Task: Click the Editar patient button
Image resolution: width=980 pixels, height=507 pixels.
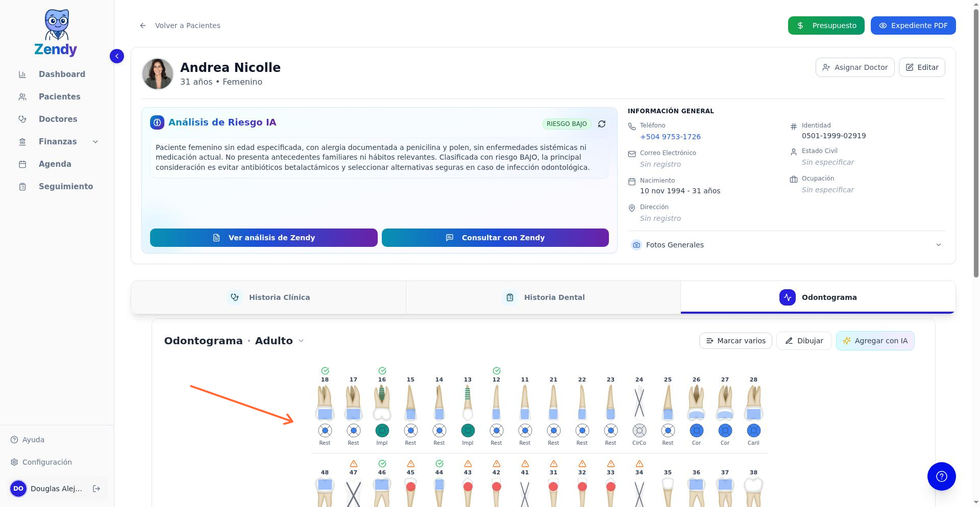Action: [x=922, y=67]
